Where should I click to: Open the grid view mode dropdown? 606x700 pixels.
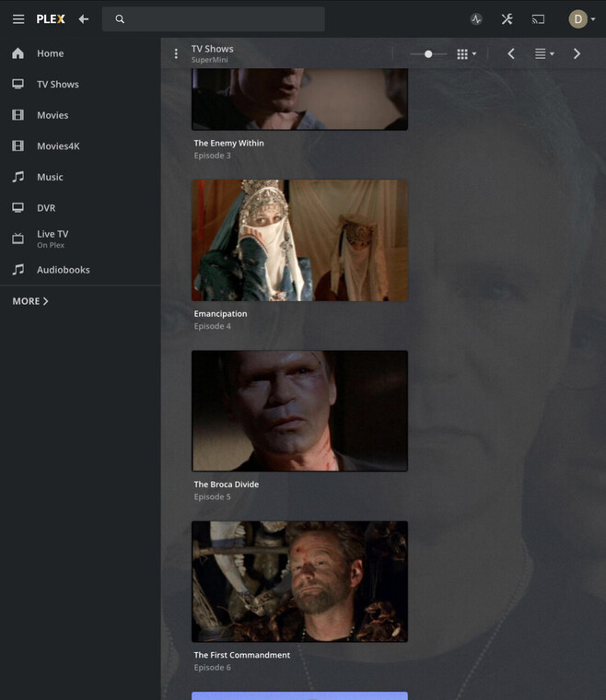pos(466,54)
